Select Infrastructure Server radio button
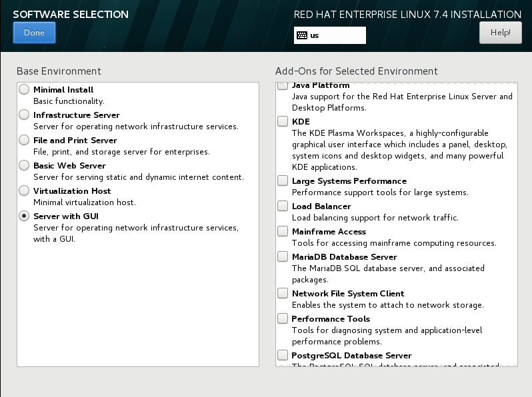 point(24,115)
